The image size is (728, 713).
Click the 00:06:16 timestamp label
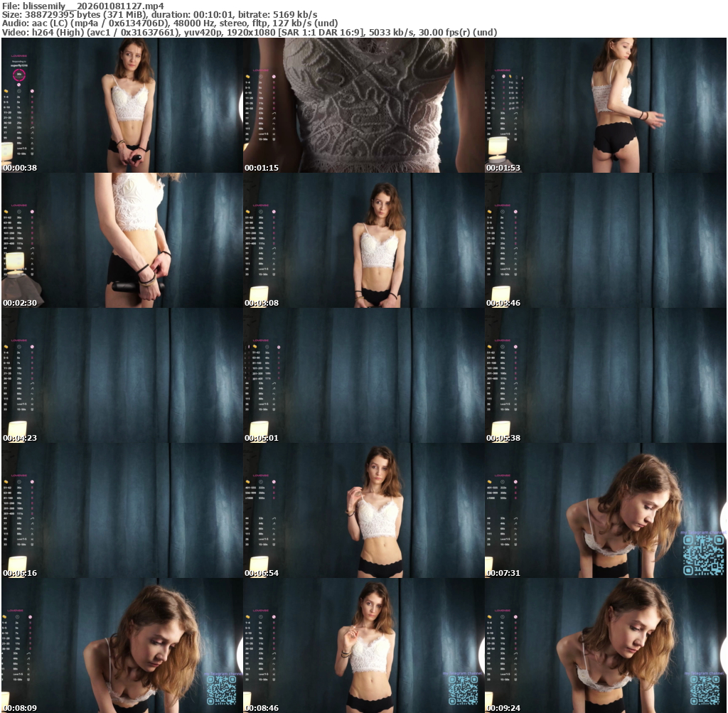pos(20,574)
